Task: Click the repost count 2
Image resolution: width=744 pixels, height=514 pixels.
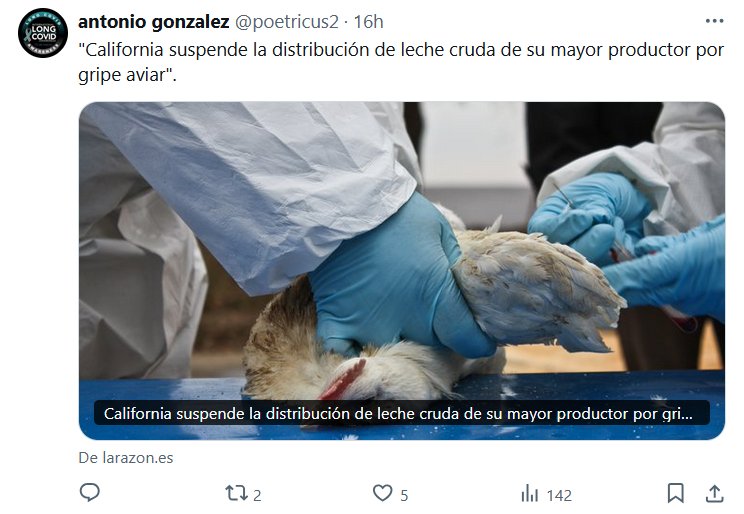Action: pyautogui.click(x=257, y=495)
